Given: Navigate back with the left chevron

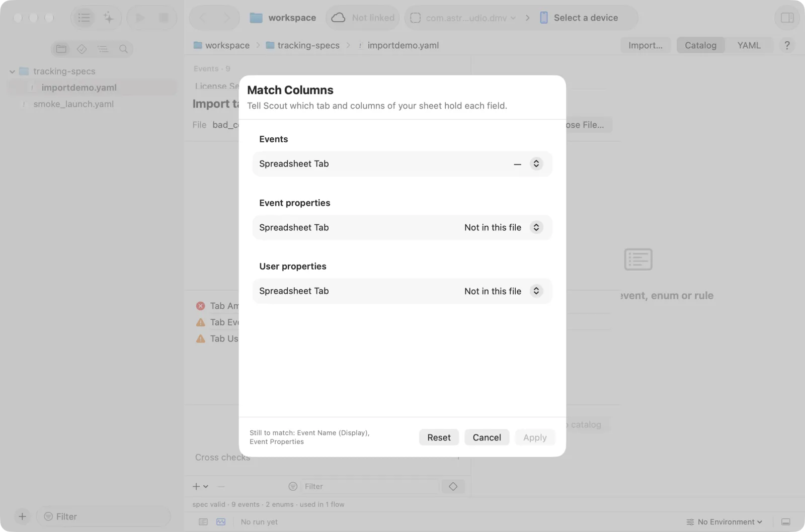Looking at the screenshot, I should 203,18.
